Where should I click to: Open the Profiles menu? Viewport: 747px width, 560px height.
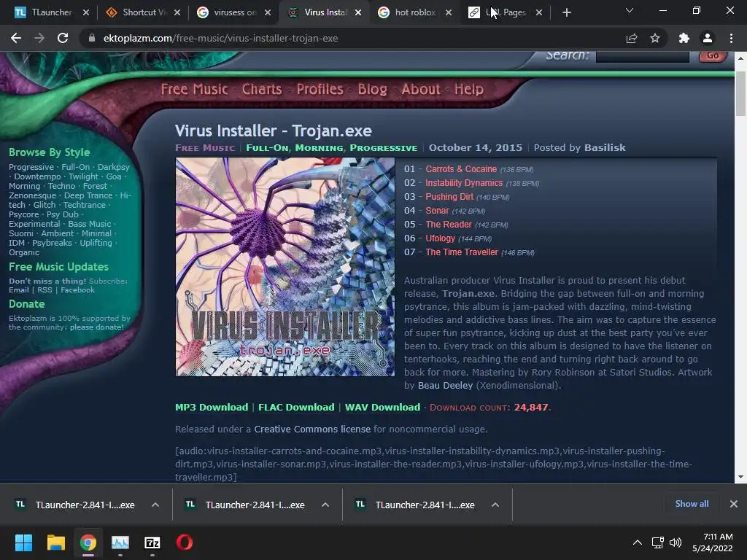pyautogui.click(x=320, y=89)
